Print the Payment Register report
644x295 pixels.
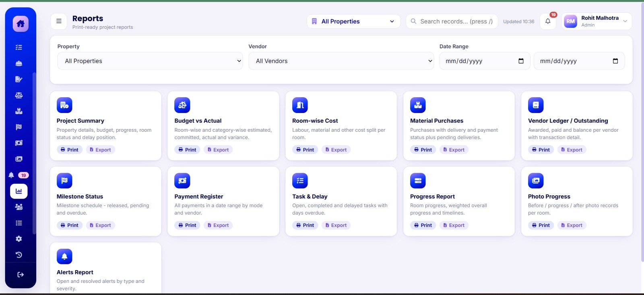click(x=188, y=225)
